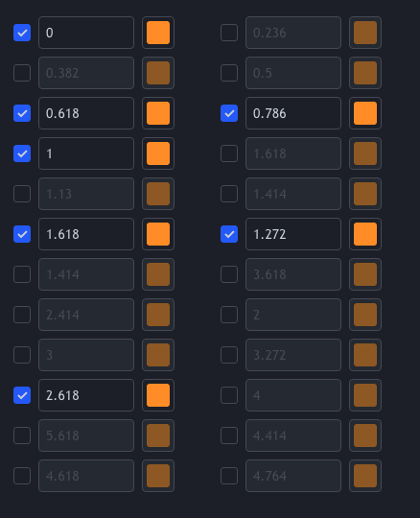Uncheck the 0 level checkbox
The width and height of the screenshot is (420, 518).
tap(22, 33)
